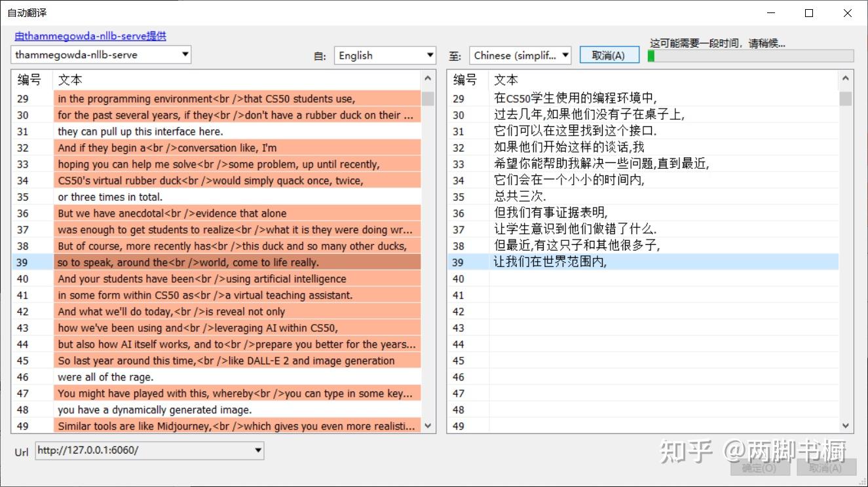Viewport: 868px width, 487px height.
Task: Select row "But of course, more recently has"
Action: coord(217,246)
